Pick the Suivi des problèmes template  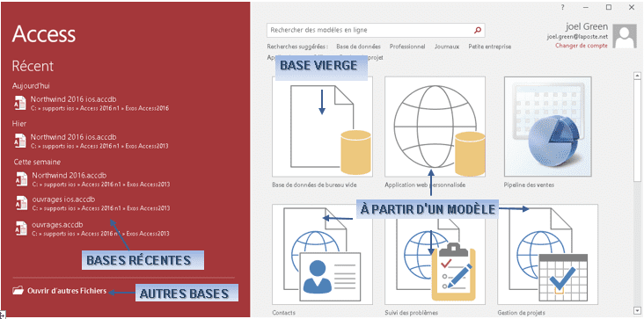(x=435, y=254)
